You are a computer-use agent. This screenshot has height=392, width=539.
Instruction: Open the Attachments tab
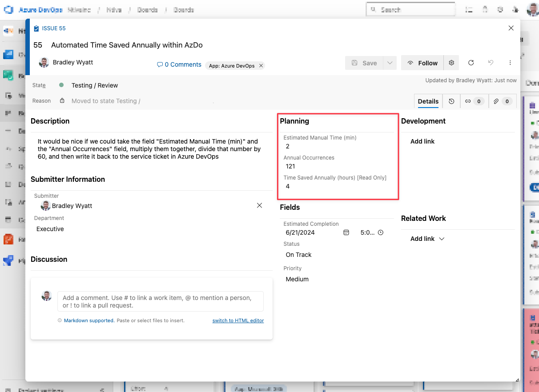click(x=503, y=101)
